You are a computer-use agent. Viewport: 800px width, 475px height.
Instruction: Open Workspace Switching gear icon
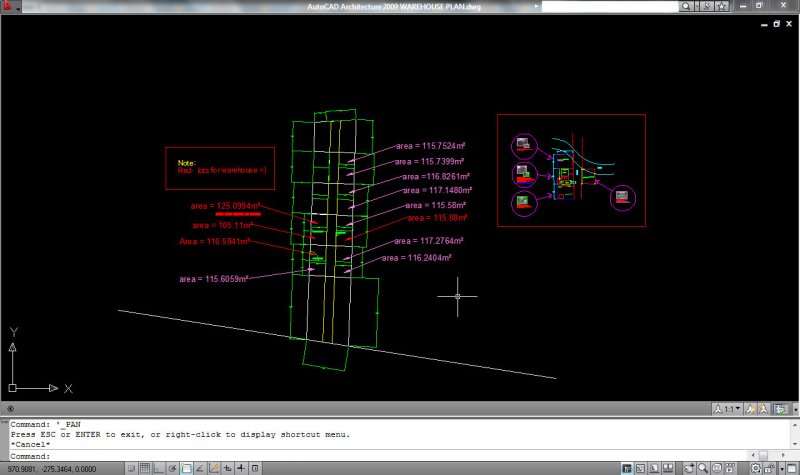(x=756, y=468)
